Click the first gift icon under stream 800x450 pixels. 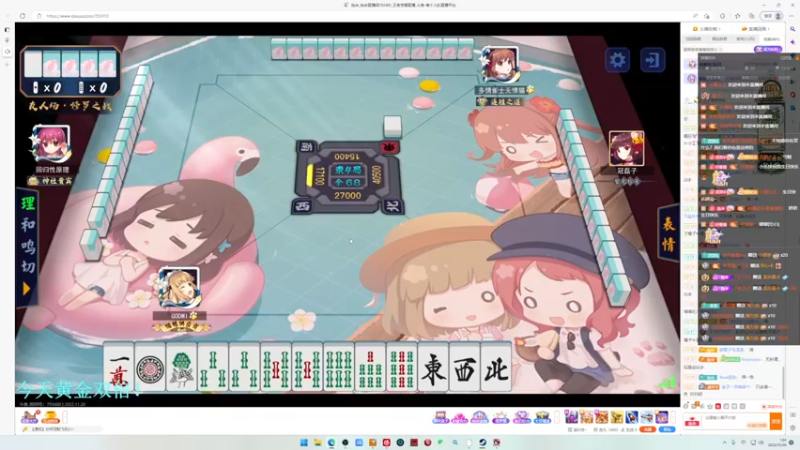click(30, 417)
